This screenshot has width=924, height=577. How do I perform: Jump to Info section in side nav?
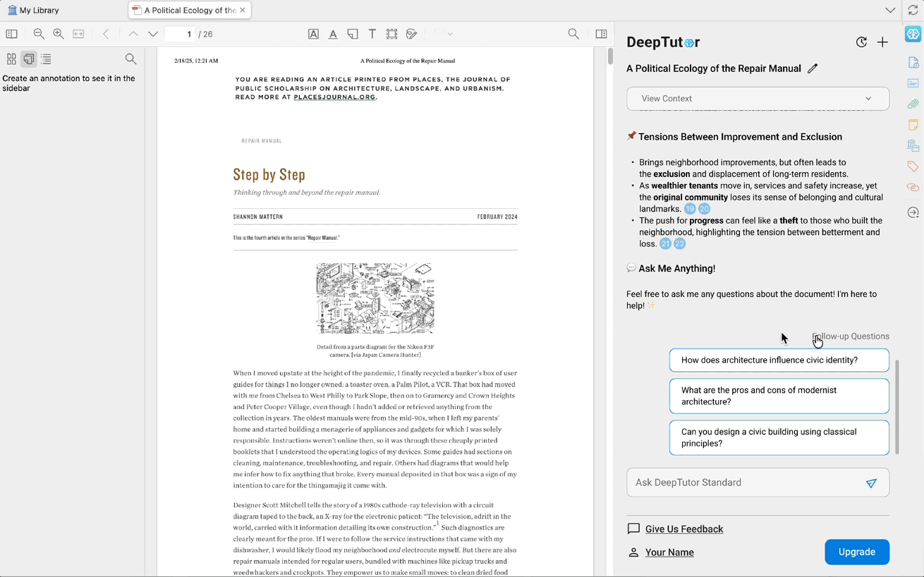click(913, 63)
